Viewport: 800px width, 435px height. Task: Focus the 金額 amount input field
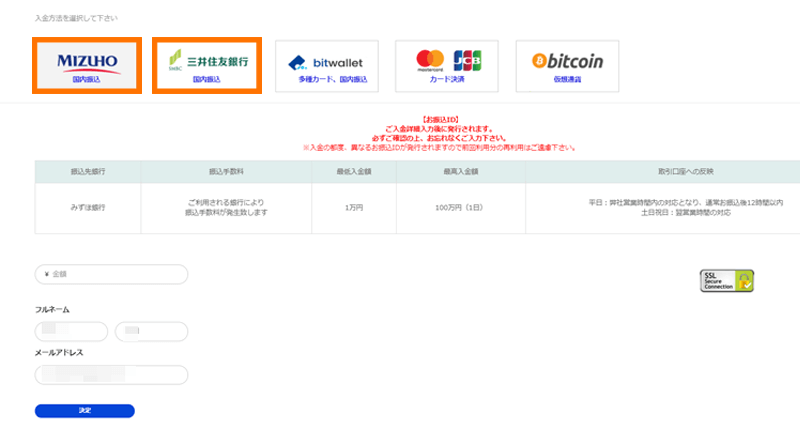coord(111,274)
